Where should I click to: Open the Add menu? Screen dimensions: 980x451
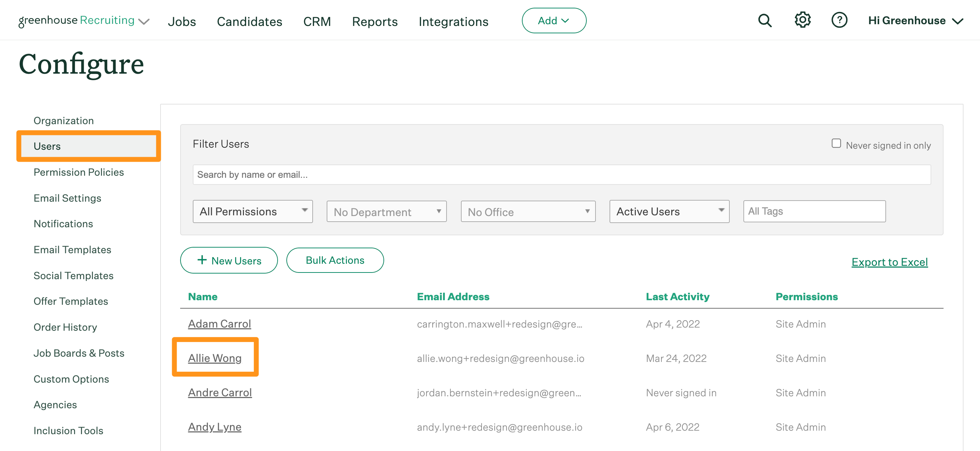pyautogui.click(x=554, y=21)
